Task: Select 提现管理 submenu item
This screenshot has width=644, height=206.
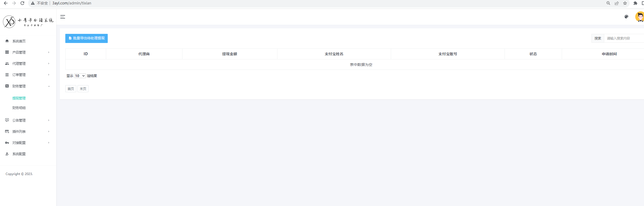Action: 19,98
